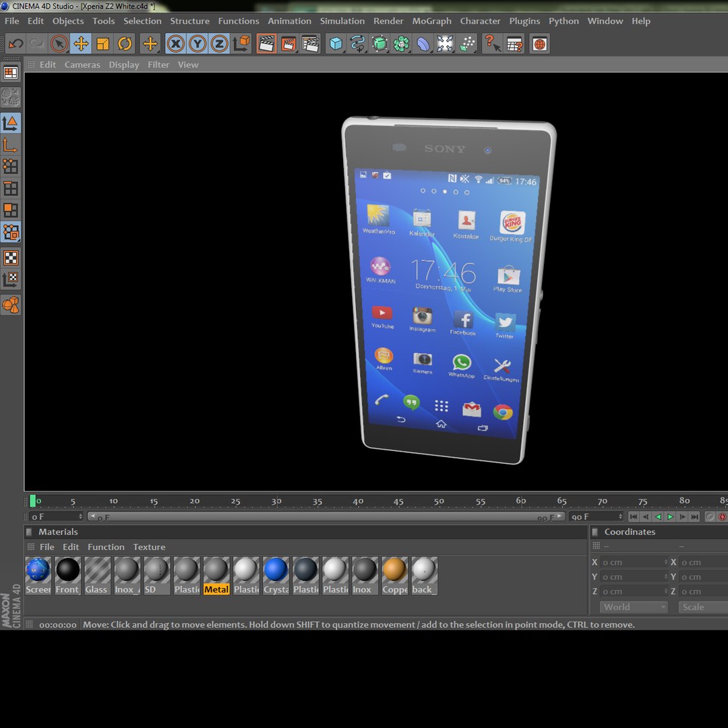Image resolution: width=728 pixels, height=728 pixels.
Task: Go to end of animation
Action: [x=694, y=516]
